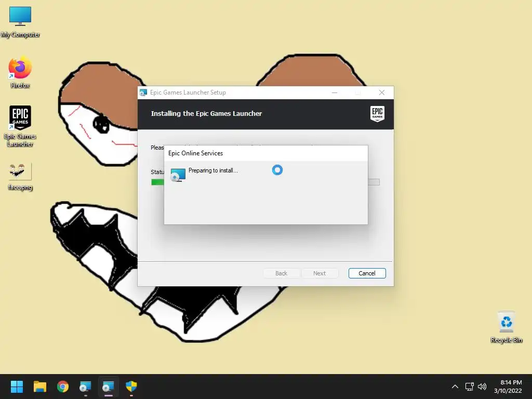Open Windows Start menu
The height and width of the screenshot is (399, 532).
point(17,387)
